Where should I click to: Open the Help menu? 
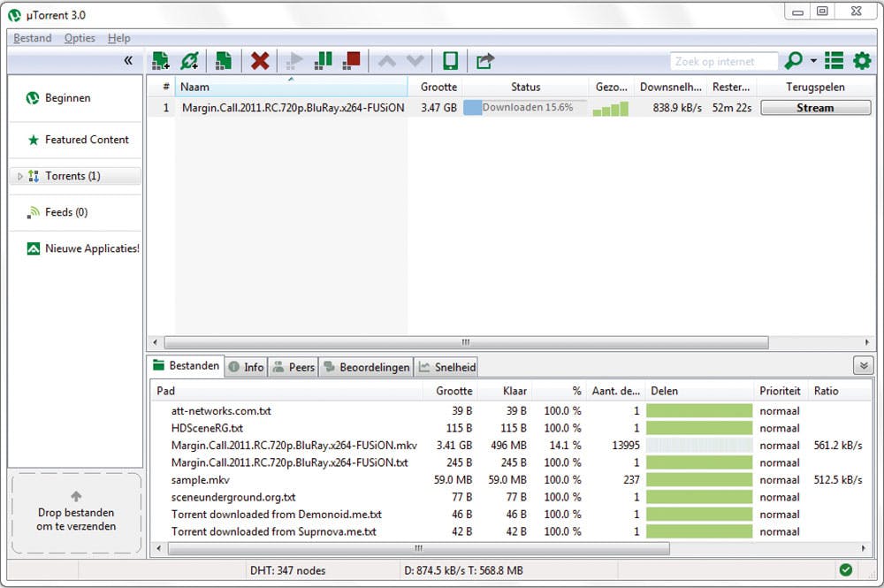click(119, 38)
